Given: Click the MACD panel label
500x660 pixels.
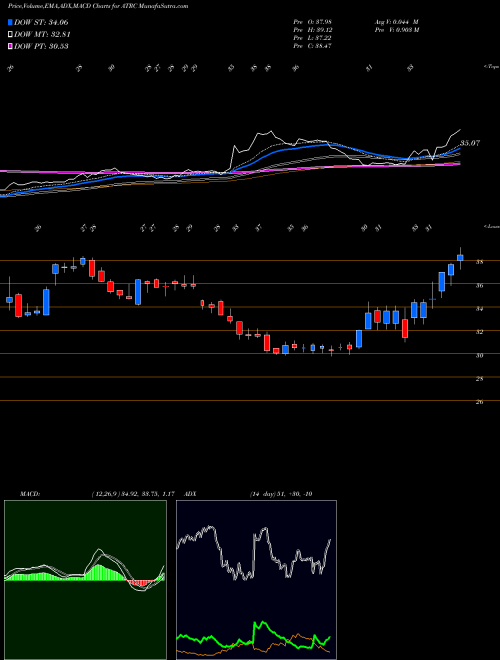Looking at the screenshot, I should click(29, 494).
